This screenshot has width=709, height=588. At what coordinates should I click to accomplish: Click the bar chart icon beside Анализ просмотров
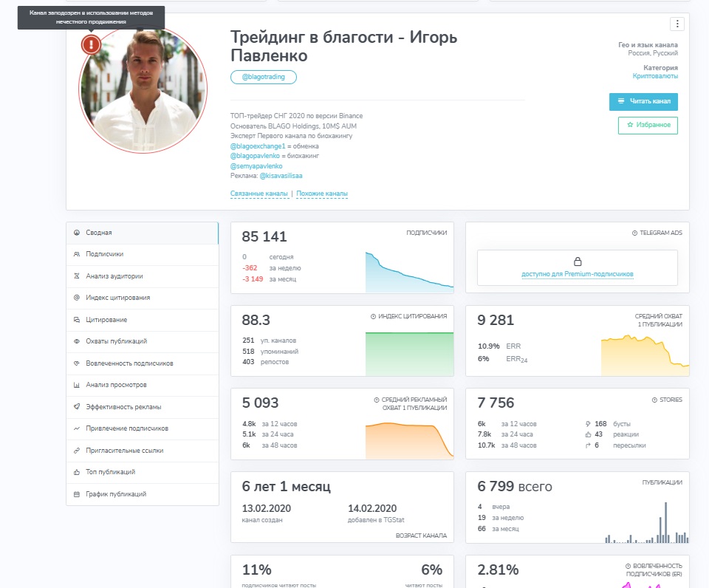[76, 385]
